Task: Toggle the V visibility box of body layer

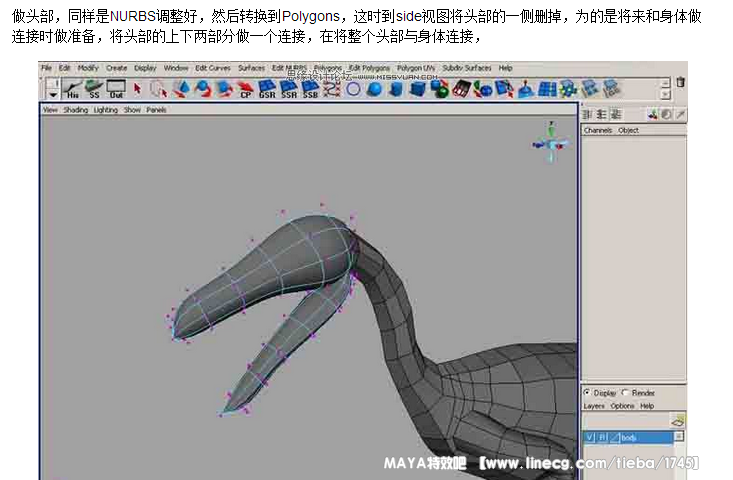Action: point(590,437)
